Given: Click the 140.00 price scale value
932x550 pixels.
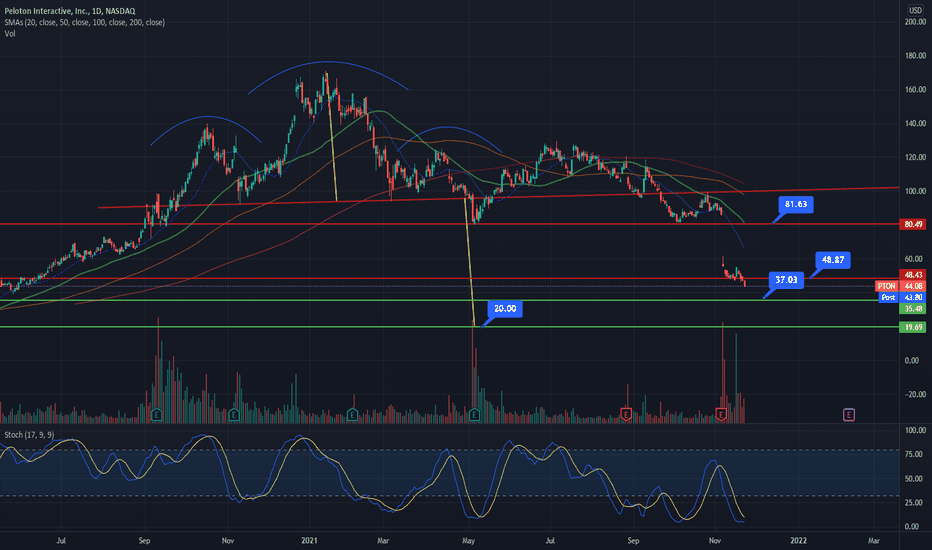Looking at the screenshot, I should click(915, 123).
